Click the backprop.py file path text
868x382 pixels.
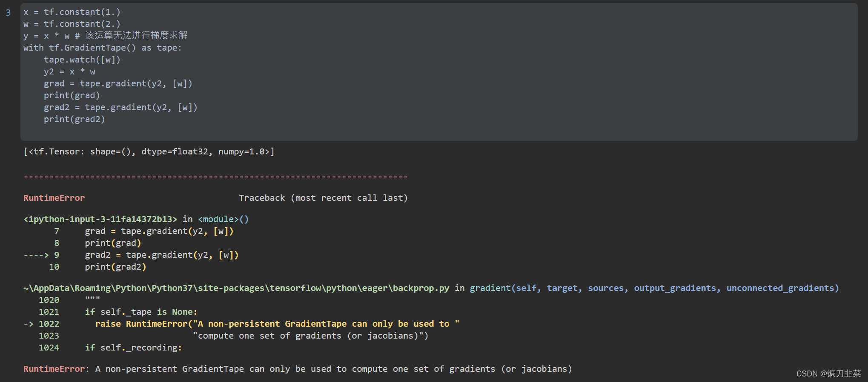236,288
